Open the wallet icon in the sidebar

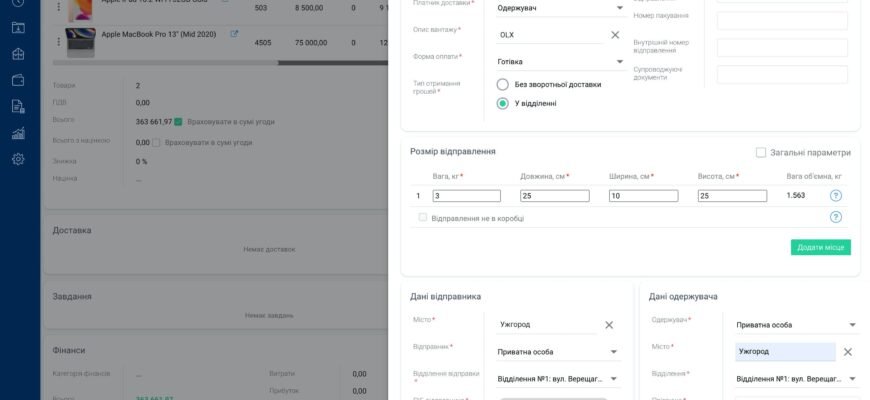(x=18, y=80)
